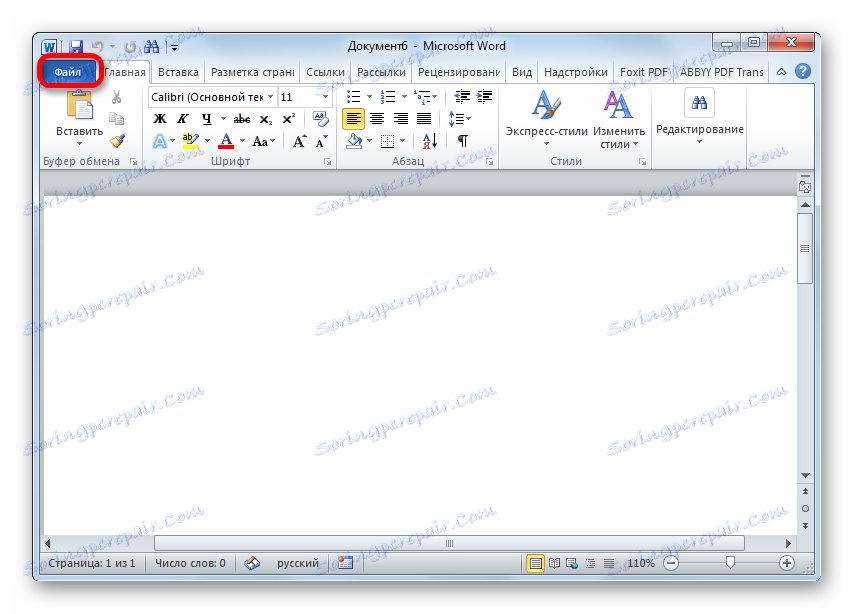This screenshot has height=614, width=854.
Task: Decrease font size with small A
Action: [322, 142]
